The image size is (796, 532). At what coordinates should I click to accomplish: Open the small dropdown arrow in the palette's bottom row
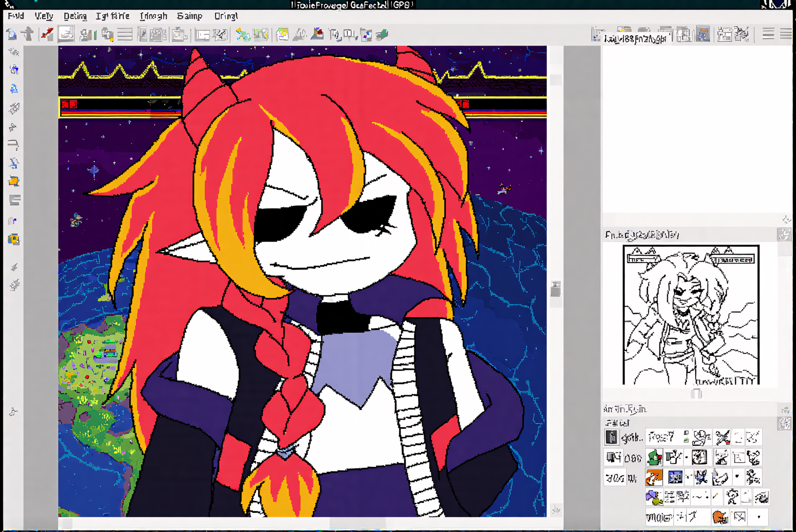[759, 517]
